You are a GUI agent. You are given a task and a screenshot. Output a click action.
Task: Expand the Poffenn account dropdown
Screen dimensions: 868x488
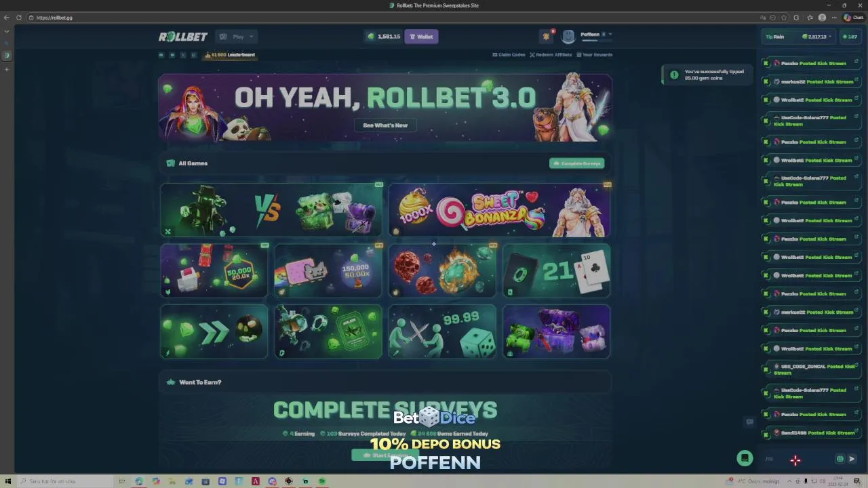610,35
